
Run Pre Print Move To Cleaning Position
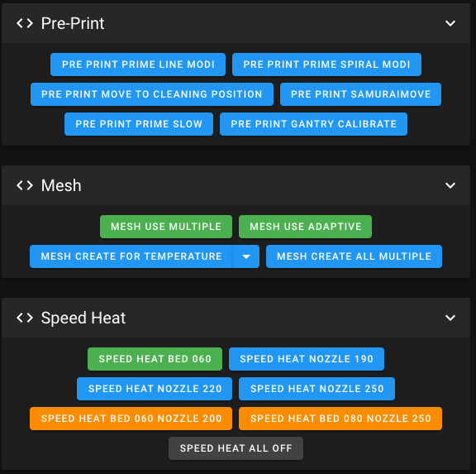[x=152, y=94]
